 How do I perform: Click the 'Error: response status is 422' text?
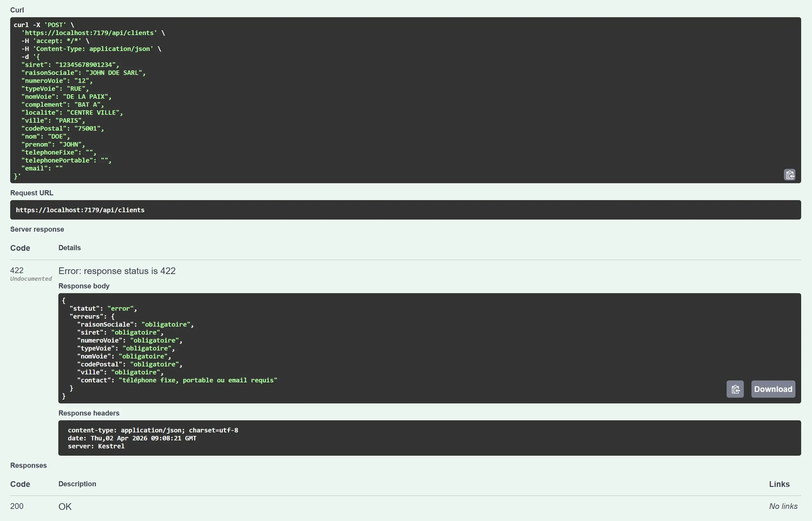pos(117,271)
